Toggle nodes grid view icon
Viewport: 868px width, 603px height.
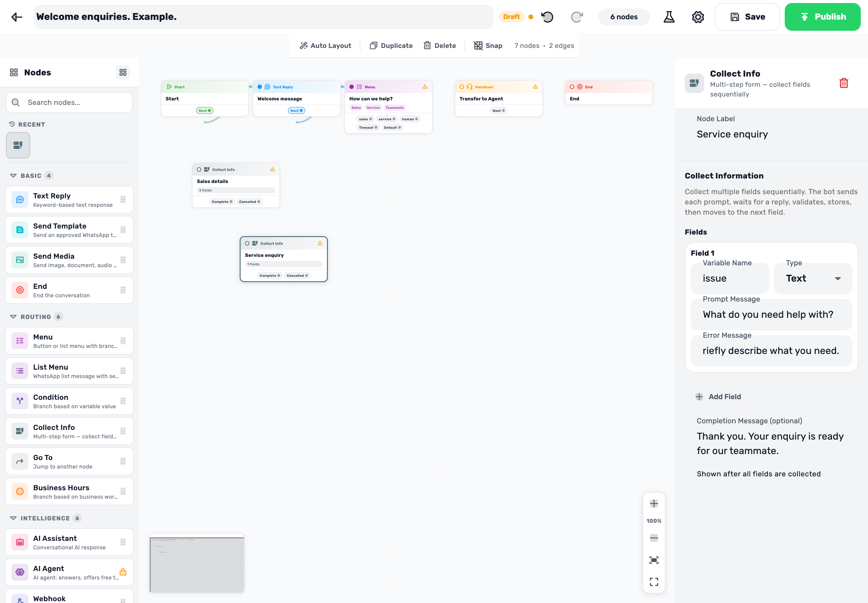click(x=123, y=72)
